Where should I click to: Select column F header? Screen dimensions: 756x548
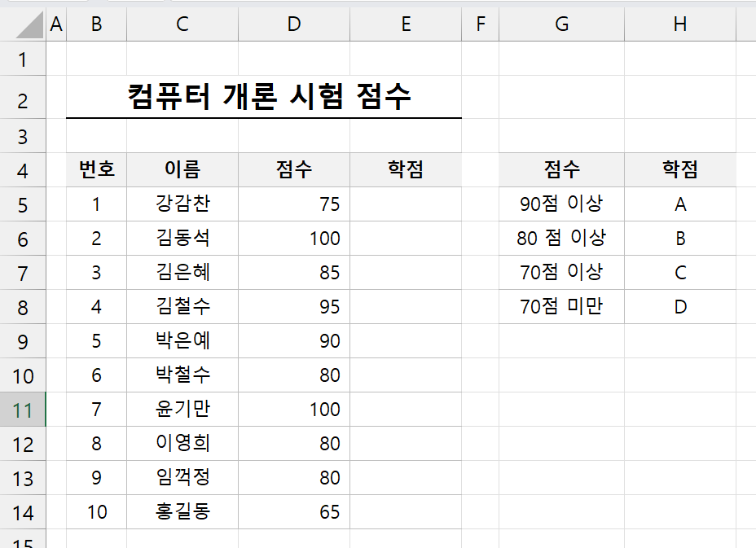click(x=480, y=24)
